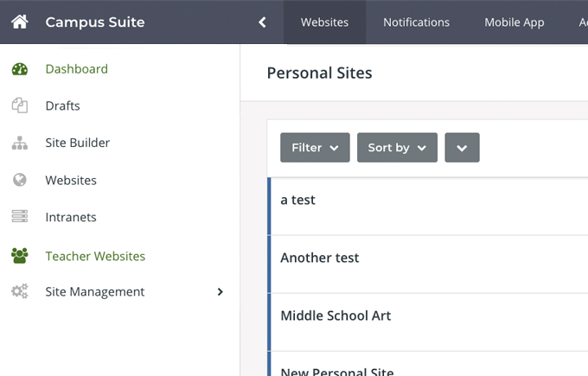
Task: Click the Intranets server icon
Action: (20, 218)
